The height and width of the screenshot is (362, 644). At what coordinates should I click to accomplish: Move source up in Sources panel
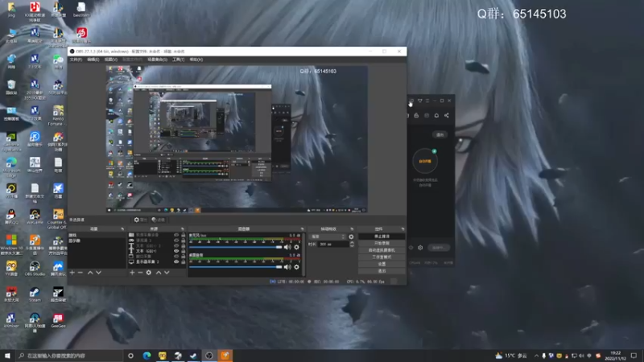[x=159, y=273]
